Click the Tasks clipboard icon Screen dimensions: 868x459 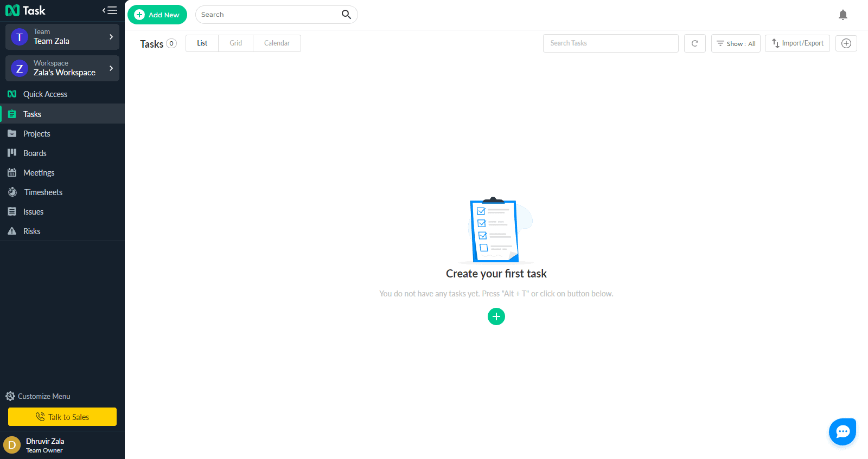click(x=12, y=114)
